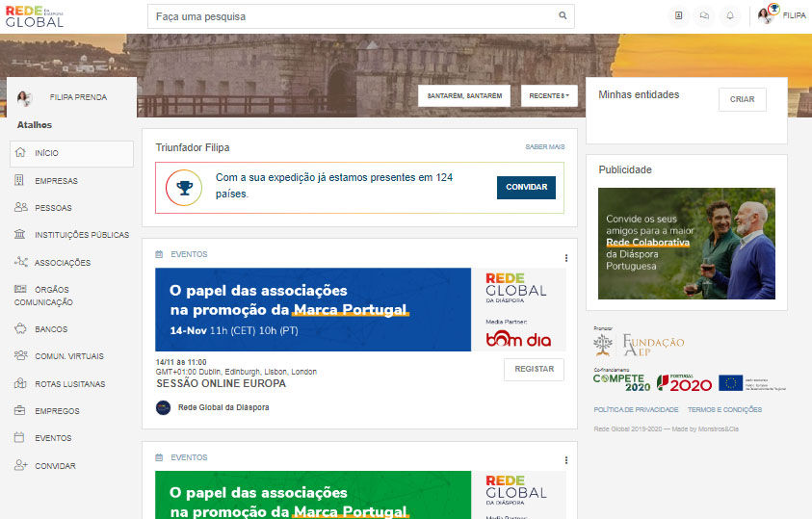Open the blue Marca Portugal event banner
Viewport: 812px width, 519px height.
(360, 309)
